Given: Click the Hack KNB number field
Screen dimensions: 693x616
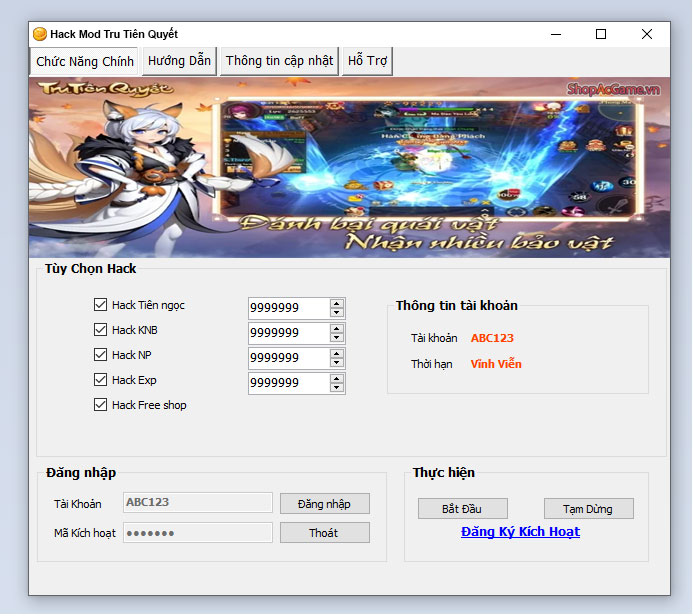Looking at the screenshot, I should (x=289, y=333).
